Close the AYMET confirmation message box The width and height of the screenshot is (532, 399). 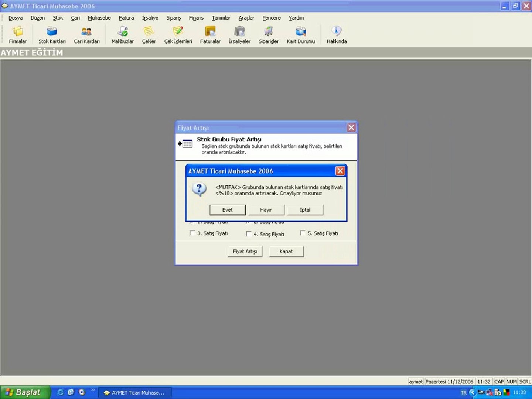click(x=340, y=171)
